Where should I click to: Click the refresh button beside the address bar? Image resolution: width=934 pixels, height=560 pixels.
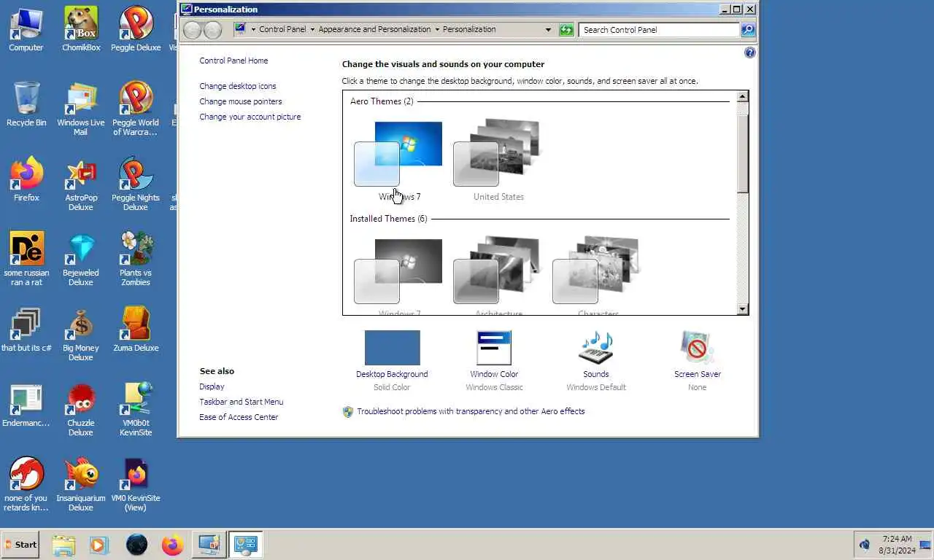566,30
